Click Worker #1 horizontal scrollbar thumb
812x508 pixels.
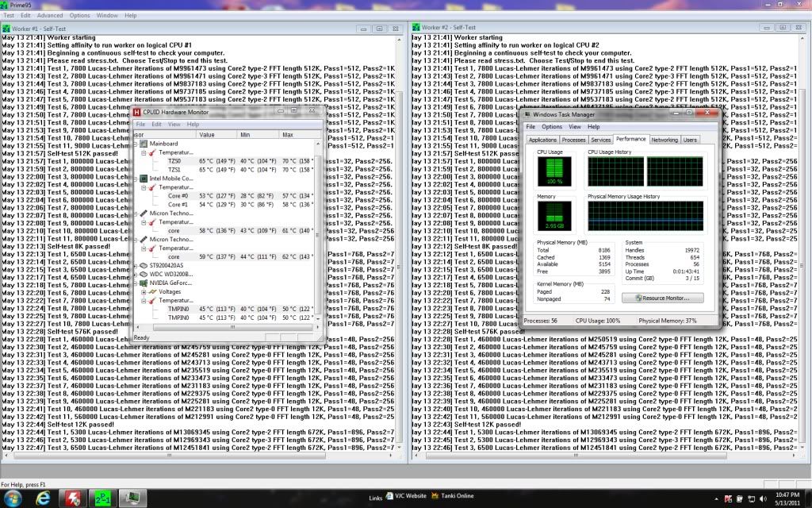click(170, 456)
